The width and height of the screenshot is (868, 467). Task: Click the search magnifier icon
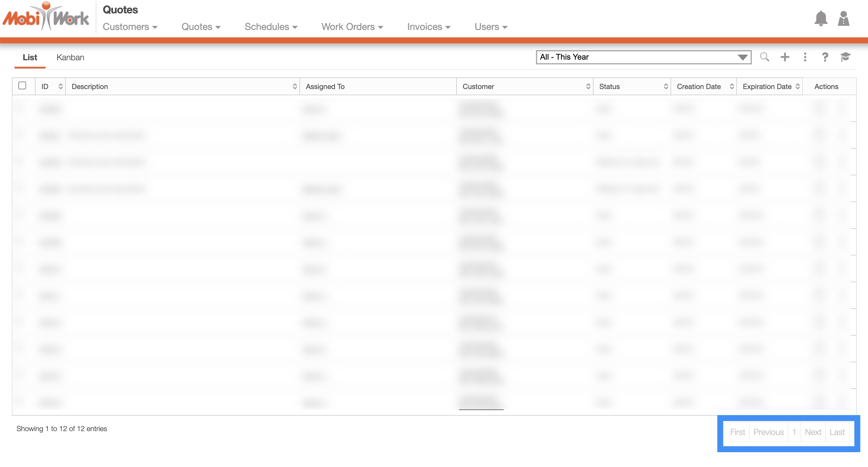764,57
